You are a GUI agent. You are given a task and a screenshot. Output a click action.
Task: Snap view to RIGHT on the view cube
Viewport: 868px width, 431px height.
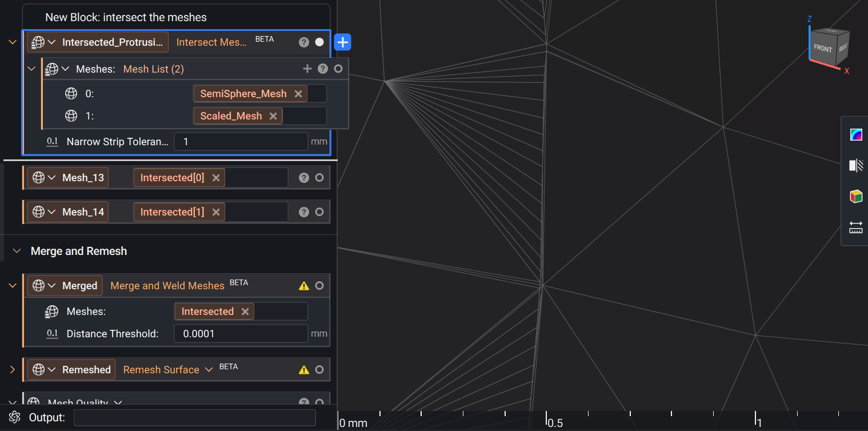click(x=843, y=47)
